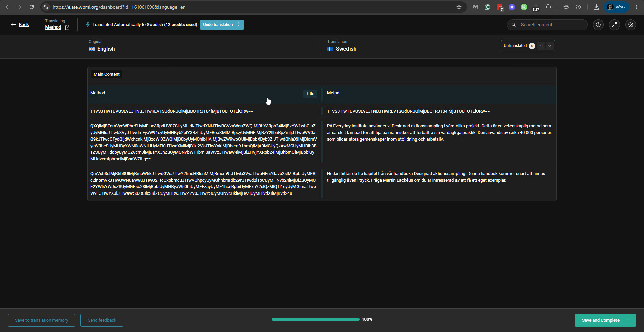Jump to next untranslated segment arrow

pos(550,46)
